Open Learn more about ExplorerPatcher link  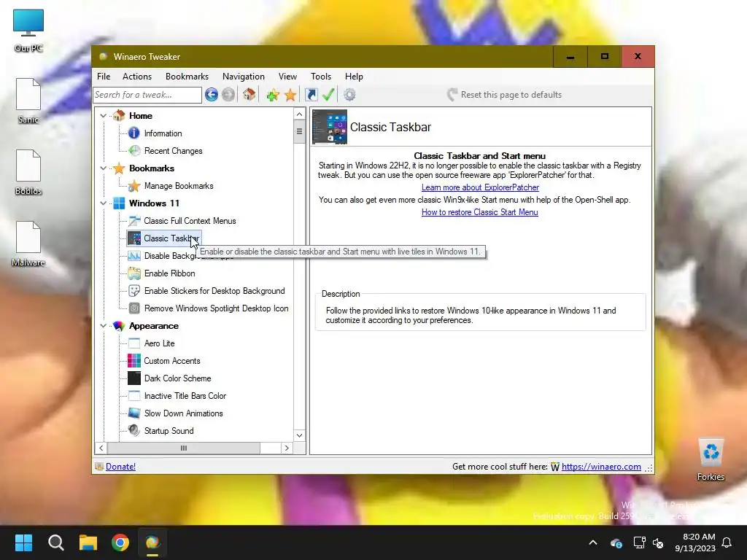point(480,187)
